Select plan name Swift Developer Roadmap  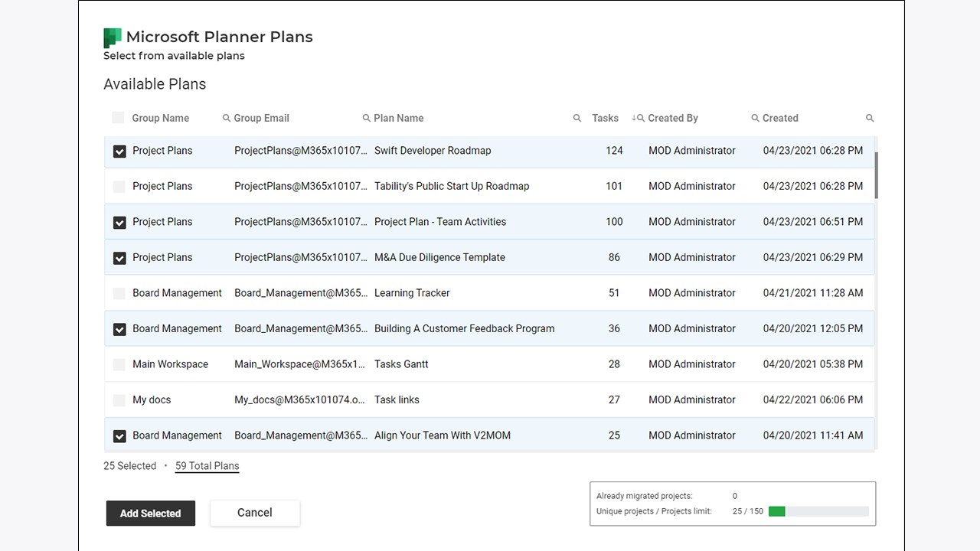[x=433, y=151]
